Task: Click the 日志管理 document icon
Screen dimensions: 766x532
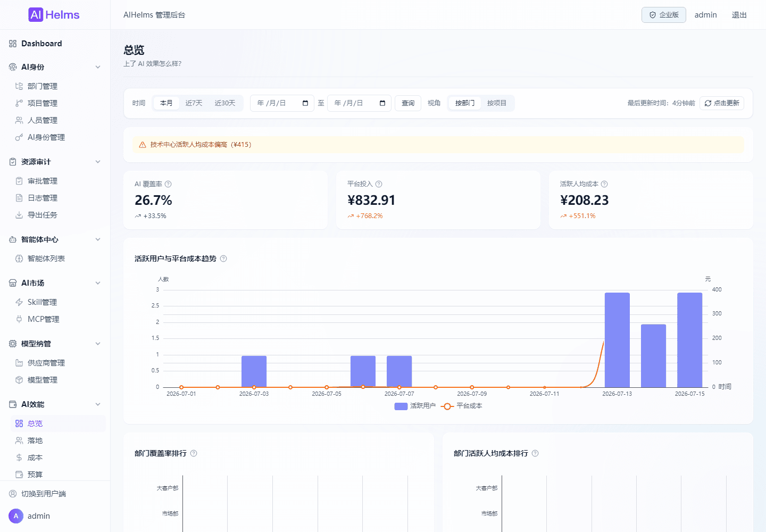Action: [x=19, y=198]
